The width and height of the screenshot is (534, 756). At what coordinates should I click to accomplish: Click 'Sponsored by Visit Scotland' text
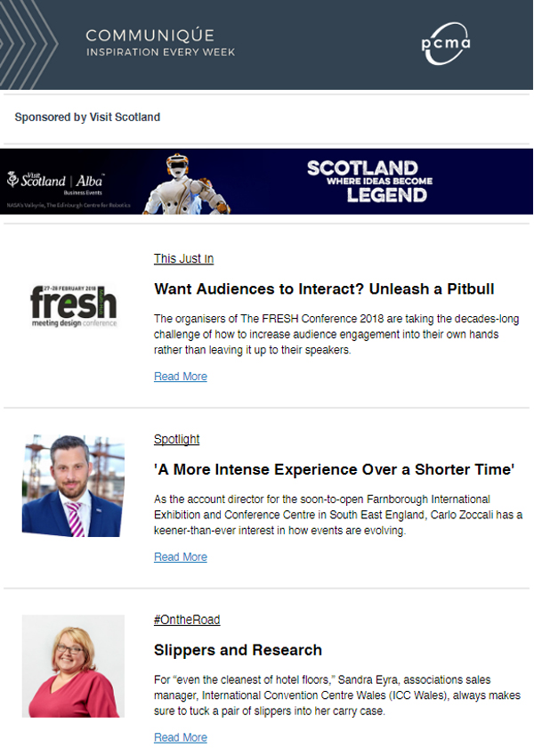coord(87,118)
